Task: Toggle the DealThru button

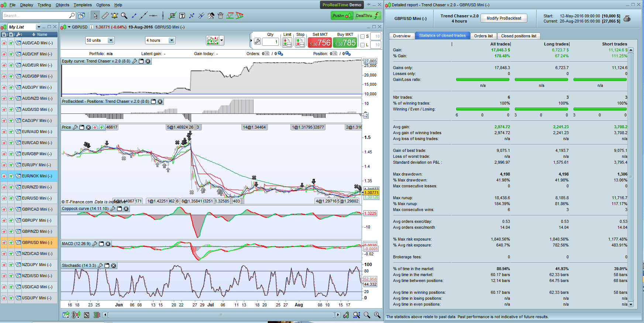Action: point(367,16)
